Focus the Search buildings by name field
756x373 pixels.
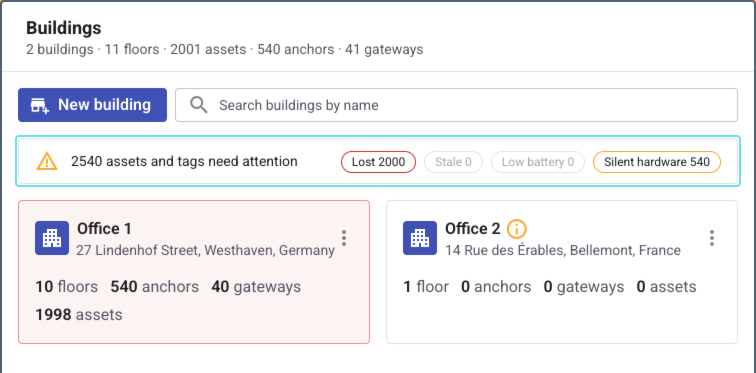tap(456, 105)
